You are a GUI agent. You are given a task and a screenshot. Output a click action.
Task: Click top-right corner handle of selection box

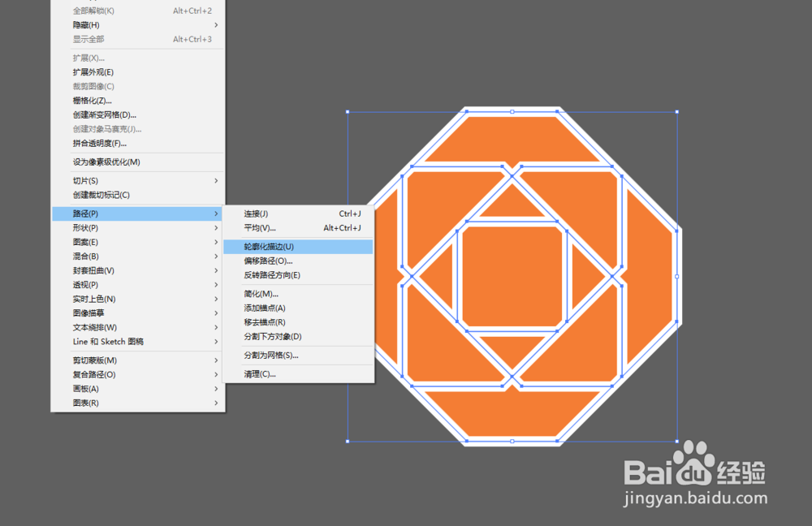(677, 112)
